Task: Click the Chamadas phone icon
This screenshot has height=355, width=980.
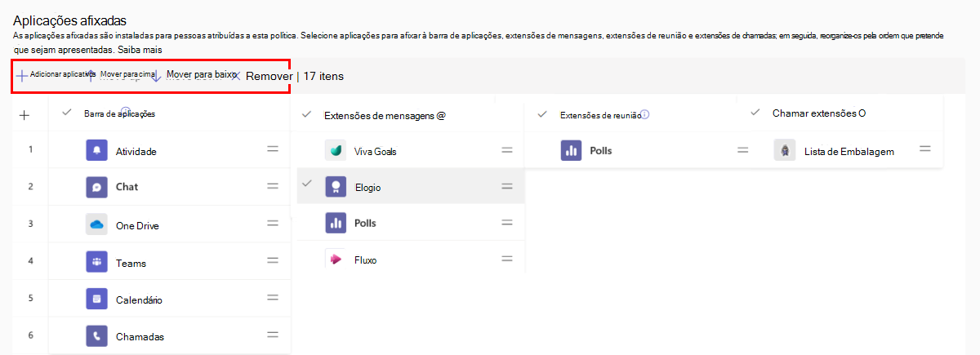Action: tap(96, 336)
